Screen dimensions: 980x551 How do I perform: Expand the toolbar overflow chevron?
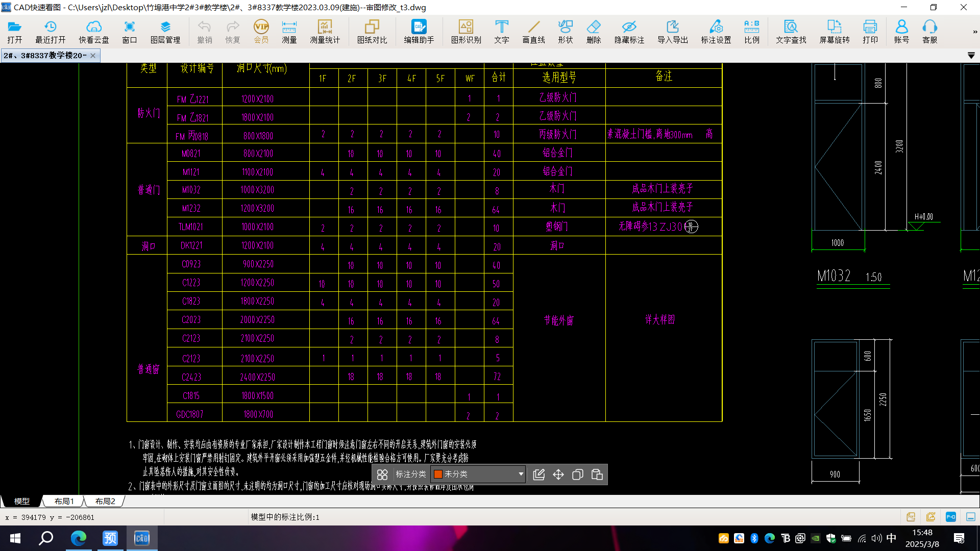pos(975,32)
